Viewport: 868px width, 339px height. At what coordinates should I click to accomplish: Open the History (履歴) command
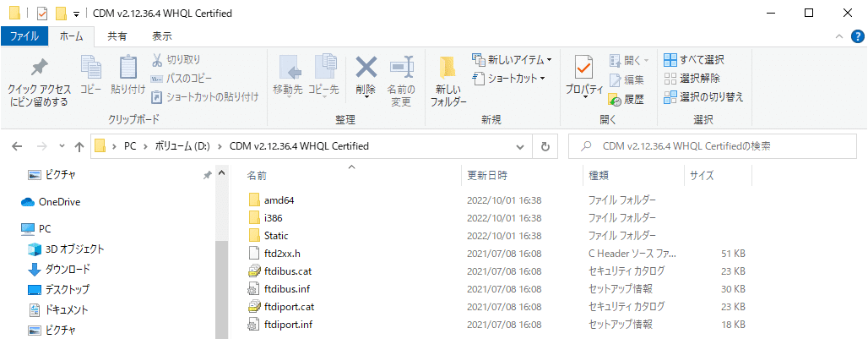click(x=627, y=100)
